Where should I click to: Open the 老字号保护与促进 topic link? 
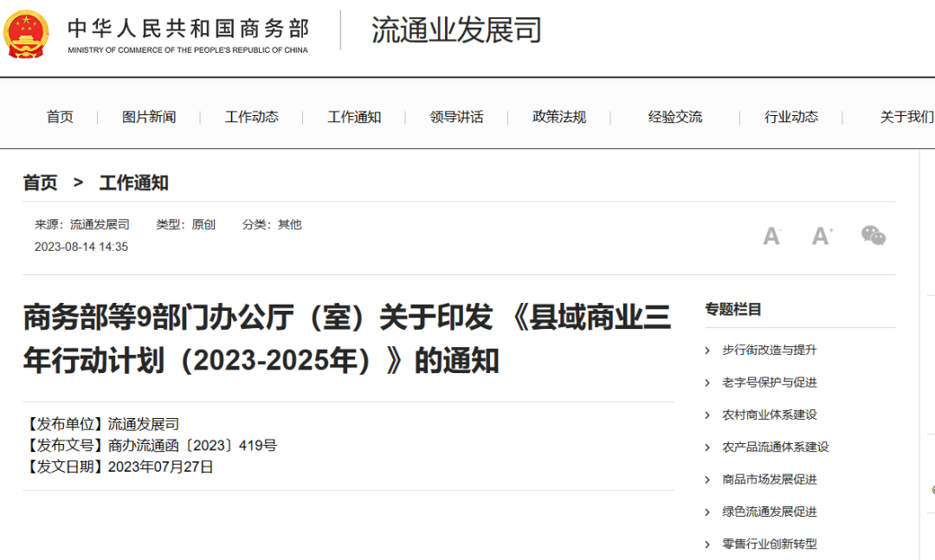click(x=770, y=383)
